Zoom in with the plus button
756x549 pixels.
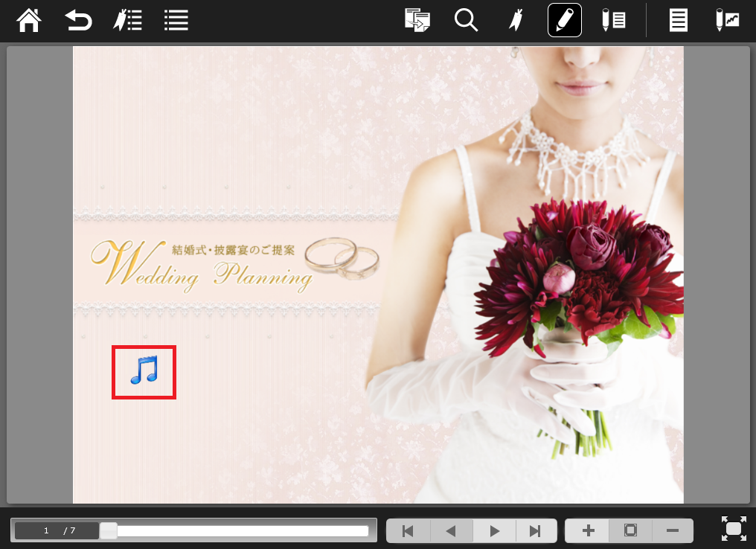(588, 530)
